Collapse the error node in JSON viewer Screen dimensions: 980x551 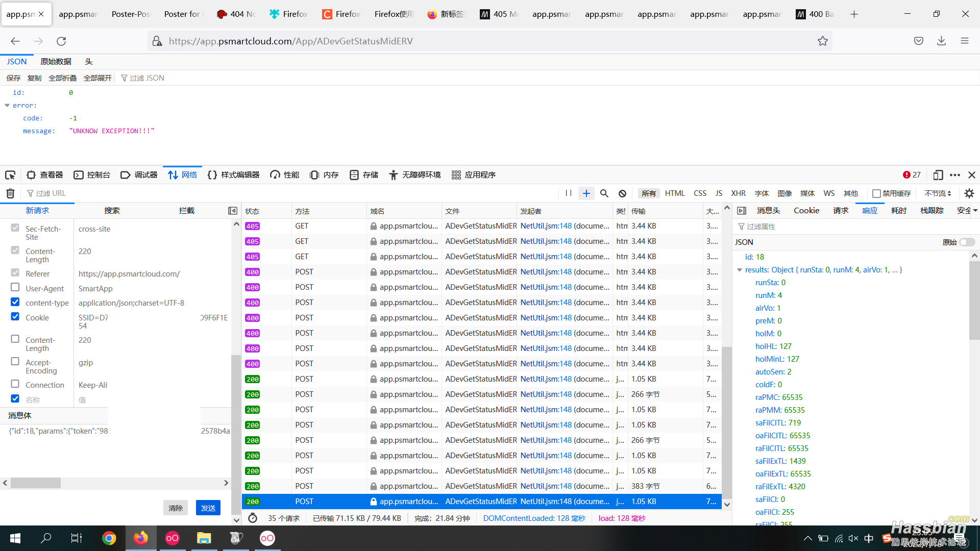tap(7, 106)
